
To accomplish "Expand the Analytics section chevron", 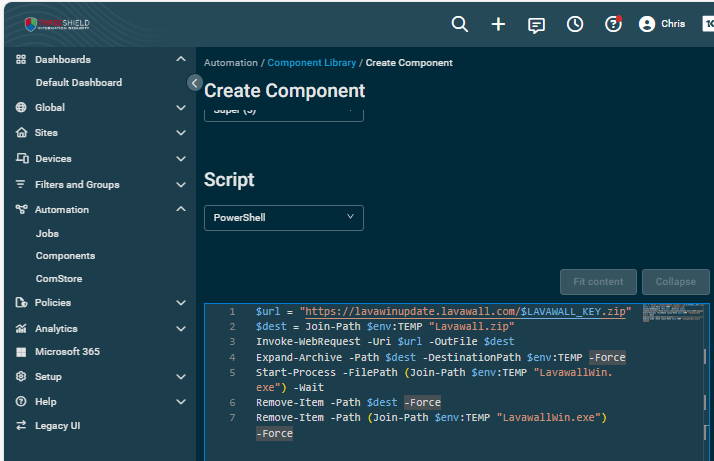I will click(181, 329).
